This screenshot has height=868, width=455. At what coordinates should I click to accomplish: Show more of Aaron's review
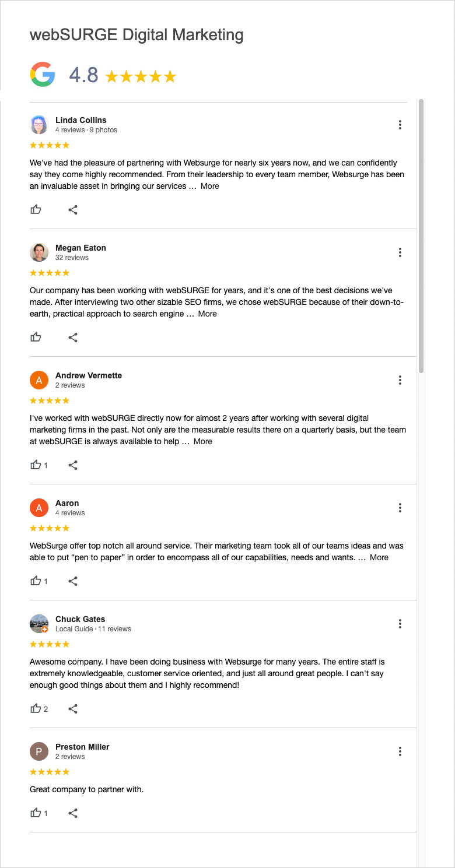coord(379,558)
